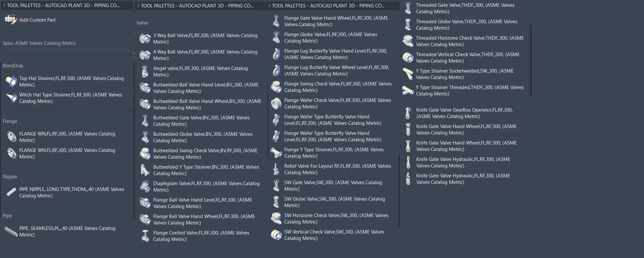This screenshot has width=644, height=258.
Task: Pick the Threaded Horizone Check Valve icon
Action: (x=408, y=41)
